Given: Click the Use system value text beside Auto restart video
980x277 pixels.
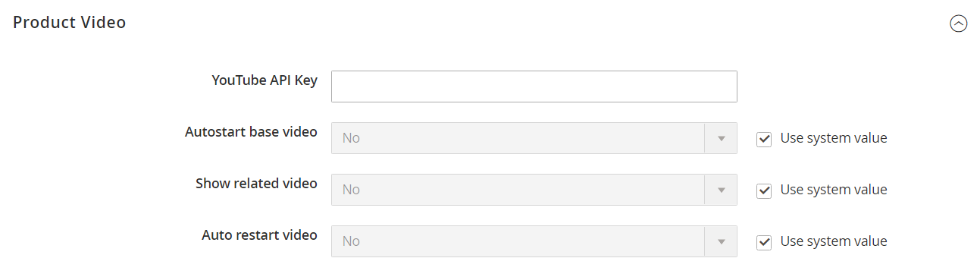Looking at the screenshot, I should tap(834, 241).
